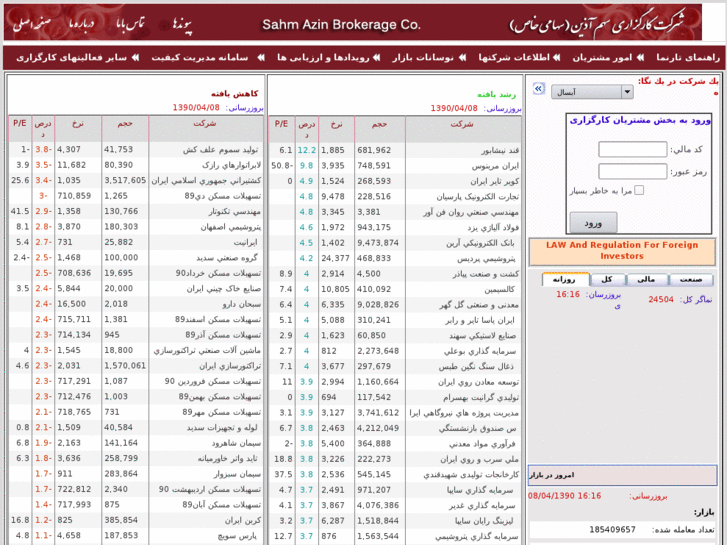Select تولید سموم علف کش row
727x545 pixels.
pos(136,149)
